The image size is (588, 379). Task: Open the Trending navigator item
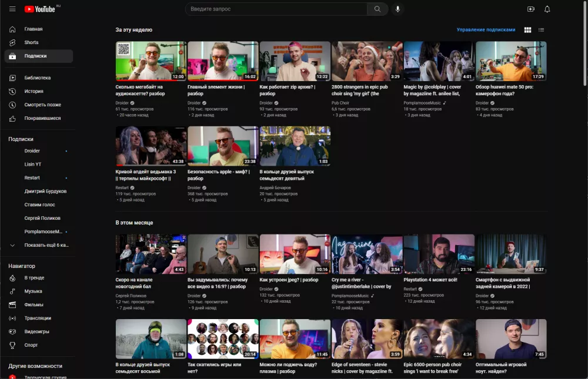(x=34, y=278)
